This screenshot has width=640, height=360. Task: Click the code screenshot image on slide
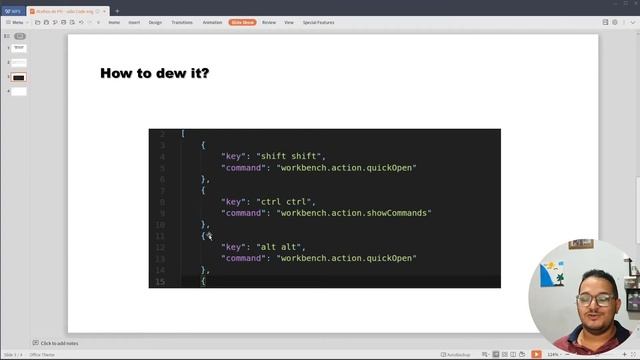324,208
